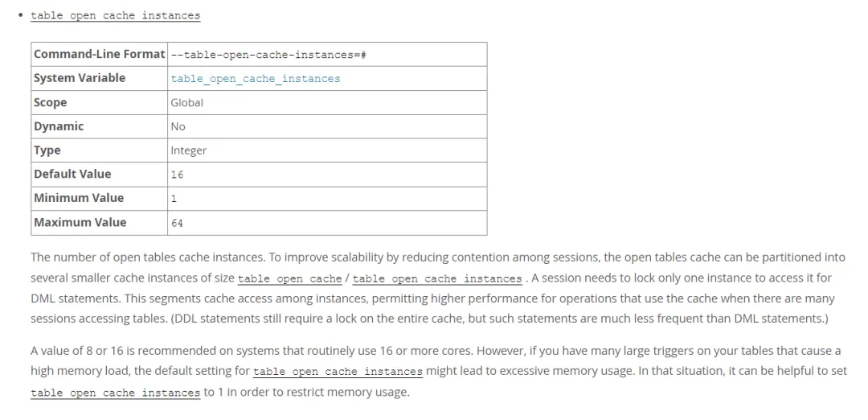
Task: Select the Maximum Value row label
Action: (80, 222)
